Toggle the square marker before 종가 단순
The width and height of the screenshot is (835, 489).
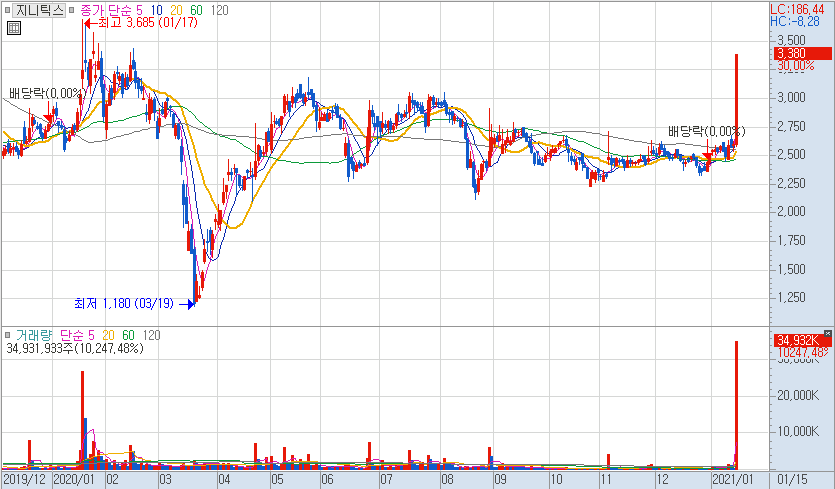[x=71, y=10]
